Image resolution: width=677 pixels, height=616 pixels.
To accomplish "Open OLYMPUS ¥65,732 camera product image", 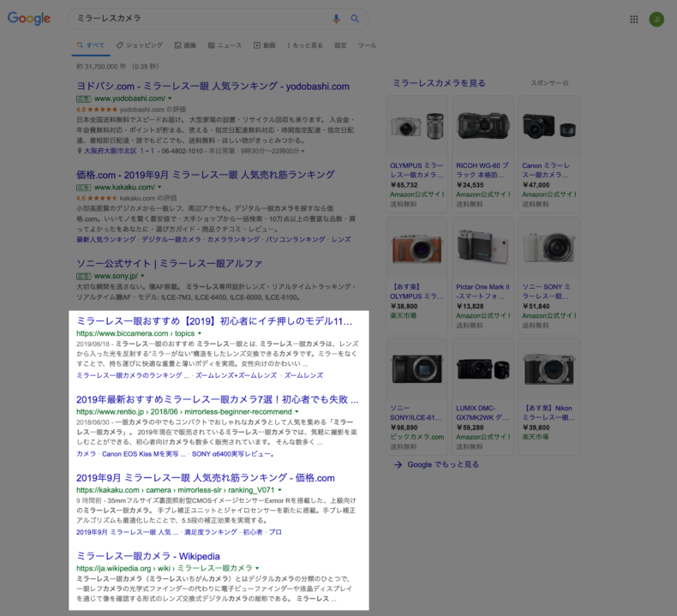I will (417, 126).
